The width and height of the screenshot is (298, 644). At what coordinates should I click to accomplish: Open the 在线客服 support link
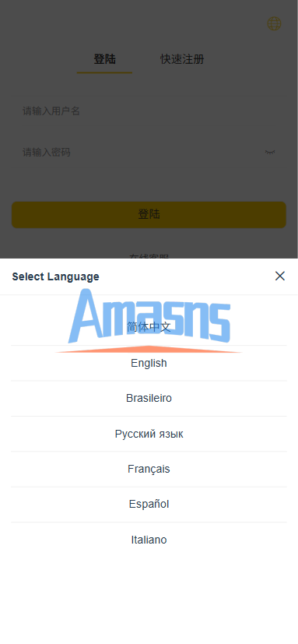(x=149, y=256)
